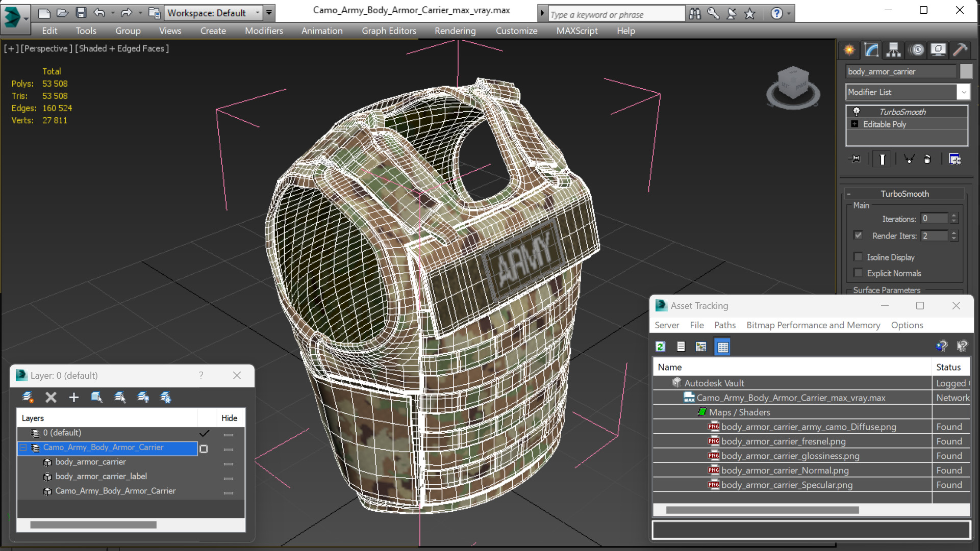Toggle the Render Iters checkbox

click(x=858, y=235)
